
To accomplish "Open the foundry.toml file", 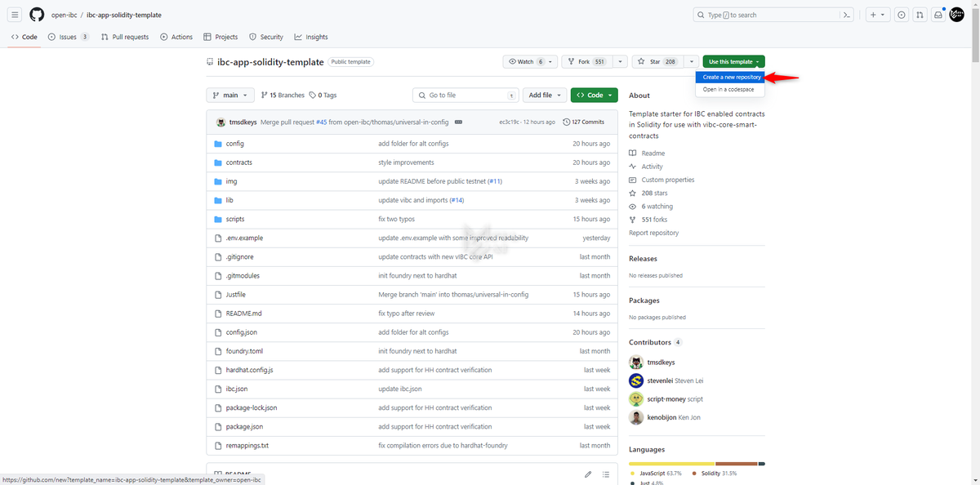I will pyautogui.click(x=244, y=351).
